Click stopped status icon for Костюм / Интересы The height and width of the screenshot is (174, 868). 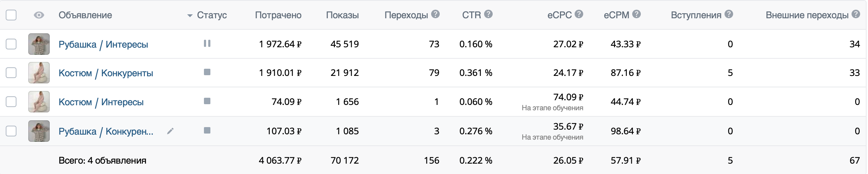(x=207, y=101)
